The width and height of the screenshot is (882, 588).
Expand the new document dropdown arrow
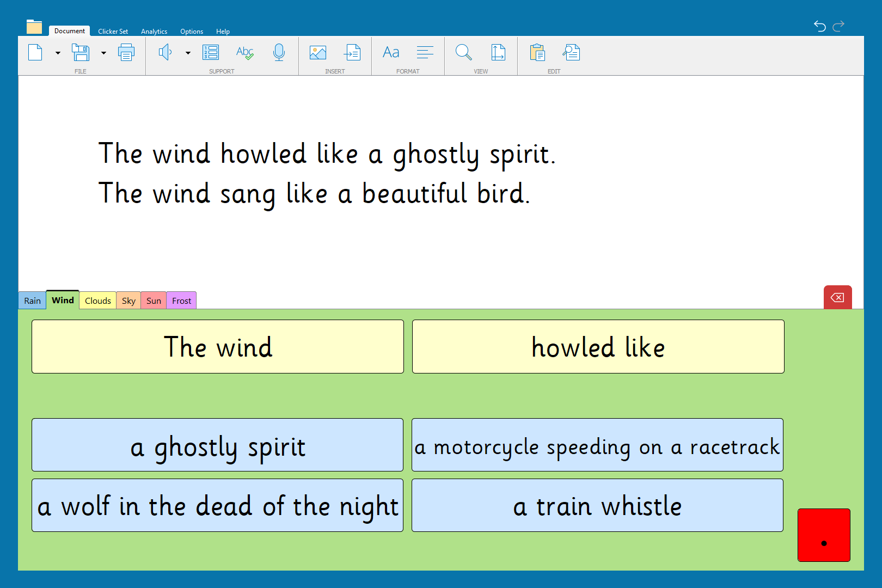coord(58,53)
